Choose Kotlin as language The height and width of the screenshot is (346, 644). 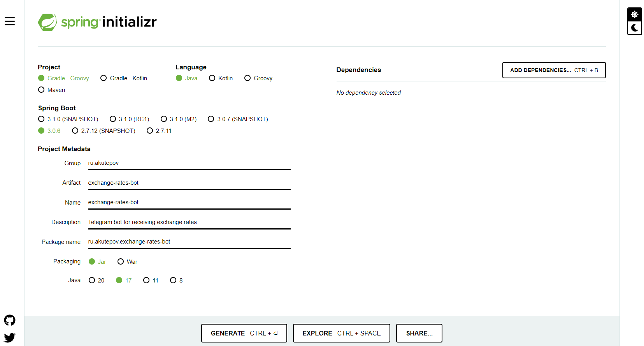coord(221,78)
